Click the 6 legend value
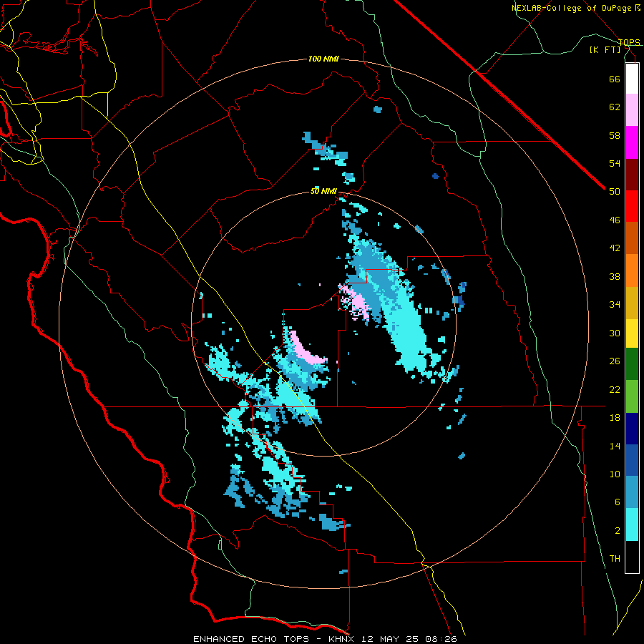 click(618, 502)
